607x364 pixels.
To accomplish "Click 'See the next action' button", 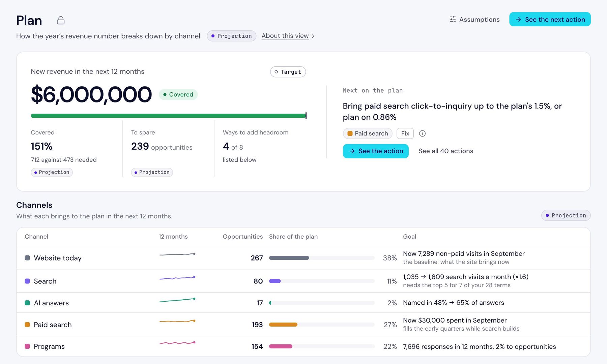I will point(550,19).
